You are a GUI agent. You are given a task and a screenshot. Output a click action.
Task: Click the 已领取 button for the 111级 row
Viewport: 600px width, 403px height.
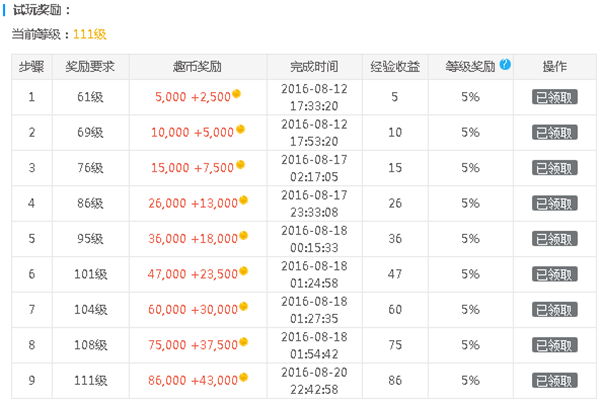click(554, 380)
